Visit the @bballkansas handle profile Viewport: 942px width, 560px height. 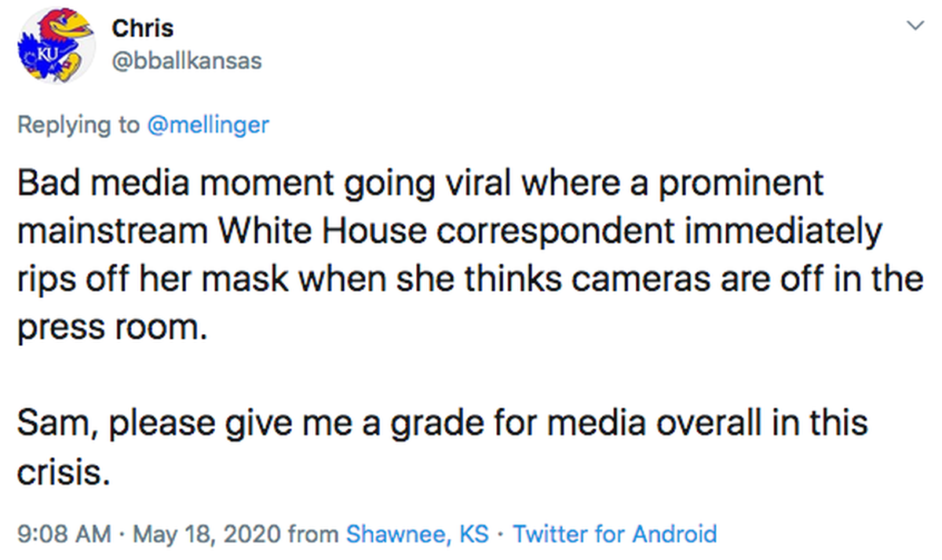click(x=187, y=61)
